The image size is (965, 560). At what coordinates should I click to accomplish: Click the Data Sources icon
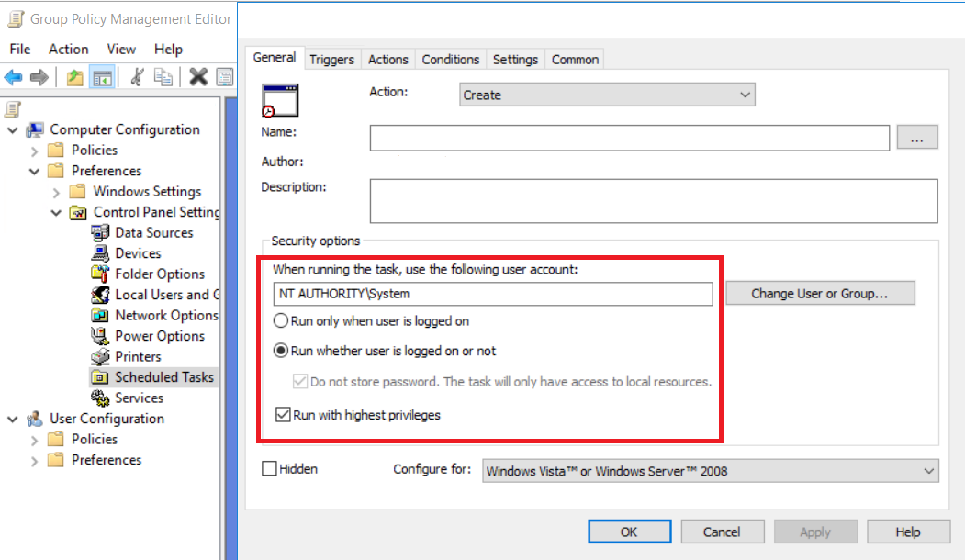point(100,232)
